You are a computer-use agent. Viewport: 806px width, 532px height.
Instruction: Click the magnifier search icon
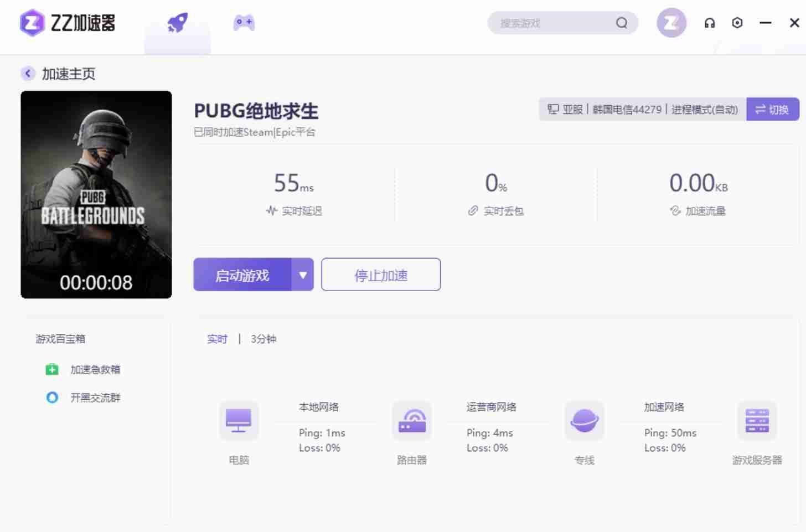pos(622,23)
